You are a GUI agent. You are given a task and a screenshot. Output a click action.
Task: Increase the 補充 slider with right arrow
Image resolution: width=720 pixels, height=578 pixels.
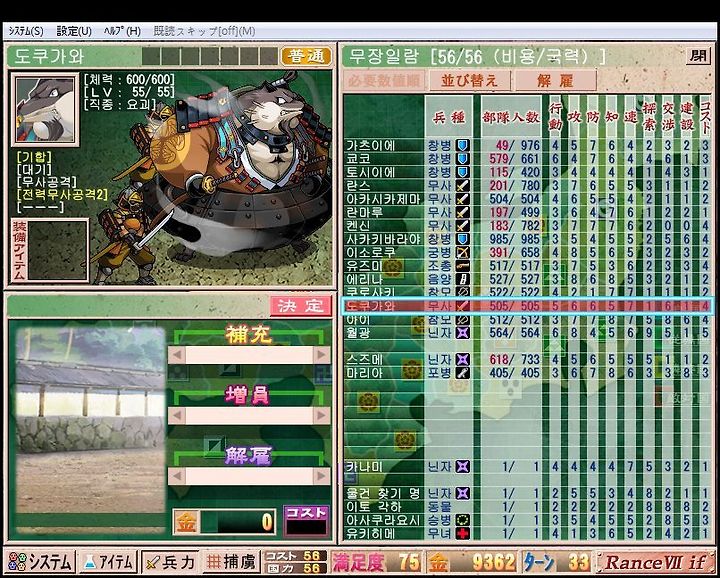click(322, 355)
